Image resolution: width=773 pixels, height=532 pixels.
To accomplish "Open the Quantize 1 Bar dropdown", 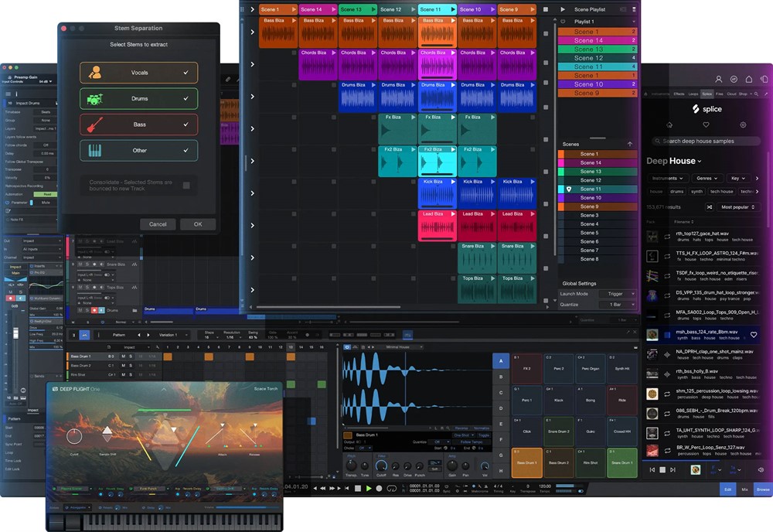I will [618, 305].
